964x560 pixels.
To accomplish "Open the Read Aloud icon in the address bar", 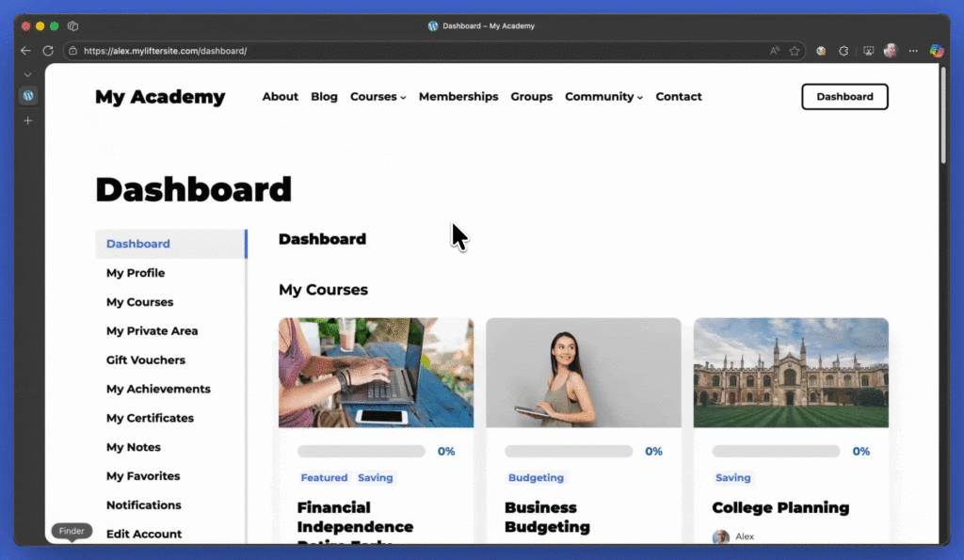I will coord(774,51).
